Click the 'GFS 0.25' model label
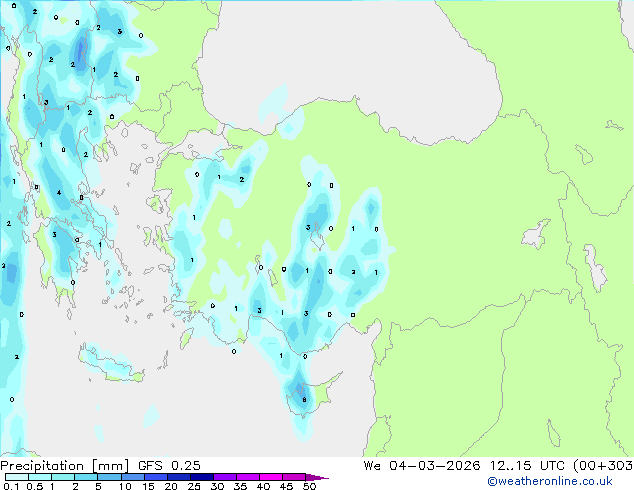 [x=169, y=466]
